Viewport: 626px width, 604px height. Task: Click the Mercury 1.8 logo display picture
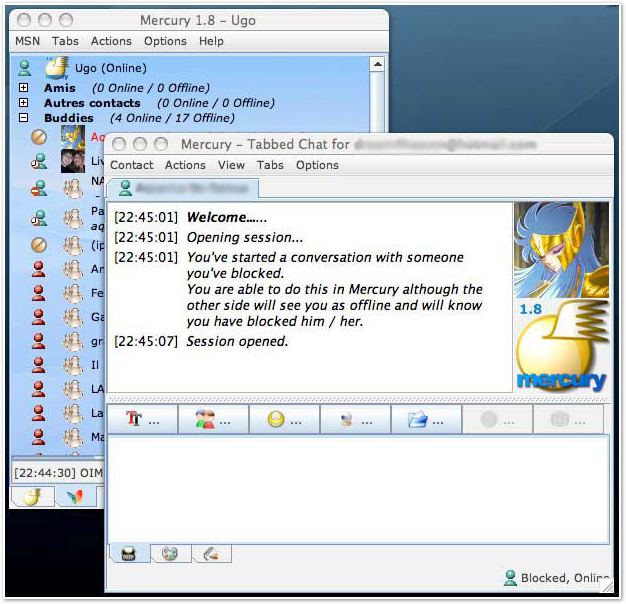coord(561,347)
